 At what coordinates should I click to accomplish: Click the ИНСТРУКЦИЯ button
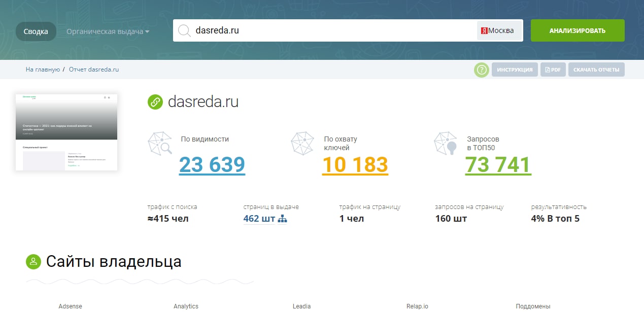point(515,70)
